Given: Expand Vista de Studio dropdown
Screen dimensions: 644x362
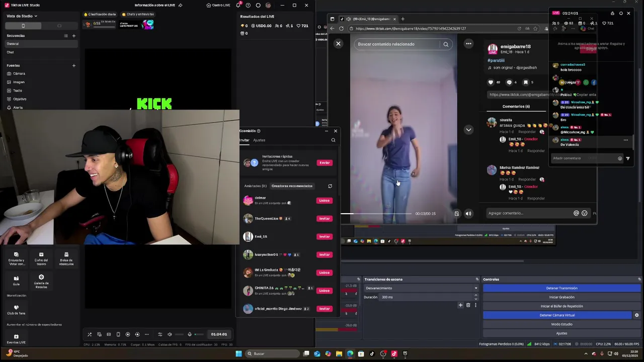Looking at the screenshot, I should (x=22, y=16).
